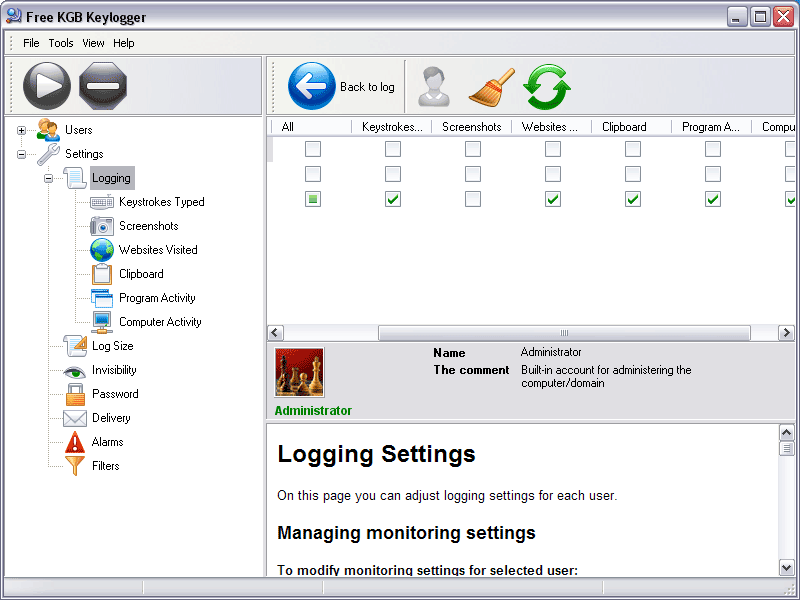Open the File menu

(31, 43)
